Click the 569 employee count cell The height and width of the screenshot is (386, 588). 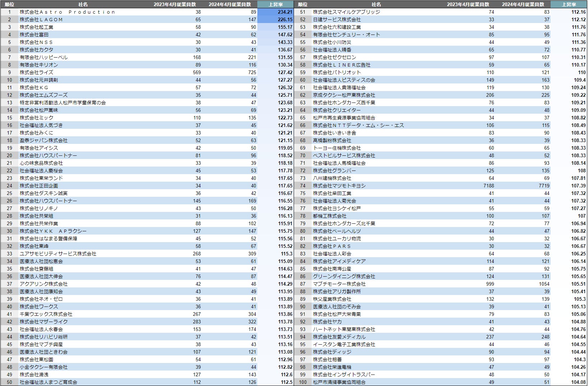tap(197, 72)
